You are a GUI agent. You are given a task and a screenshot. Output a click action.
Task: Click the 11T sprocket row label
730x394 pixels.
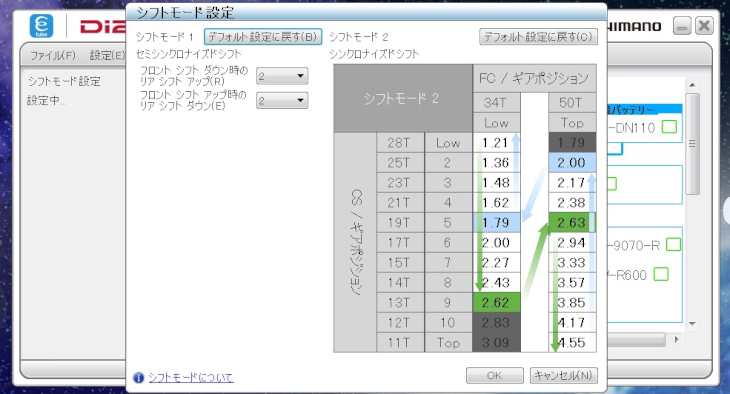click(400, 343)
